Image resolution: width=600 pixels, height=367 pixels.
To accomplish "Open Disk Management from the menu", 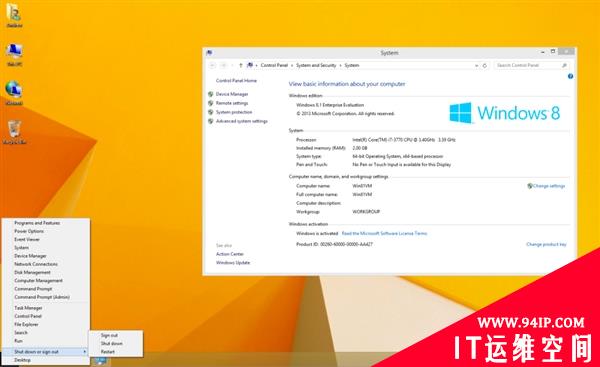I will tap(32, 272).
